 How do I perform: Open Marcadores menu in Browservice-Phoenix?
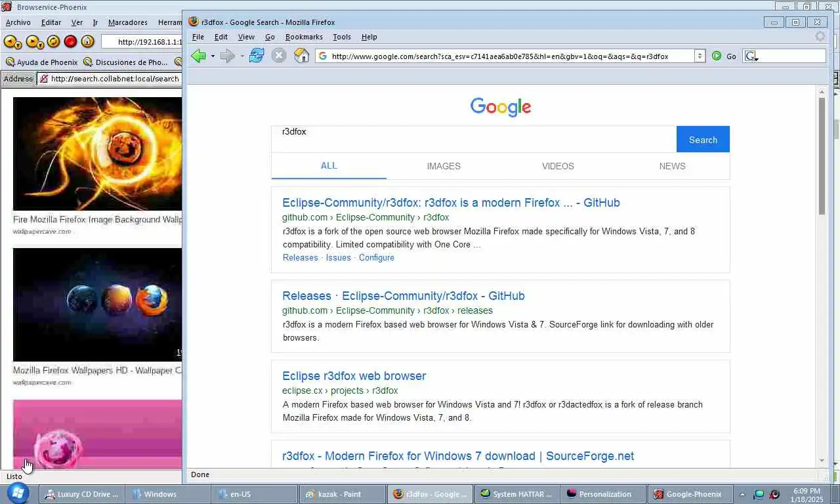(x=128, y=22)
